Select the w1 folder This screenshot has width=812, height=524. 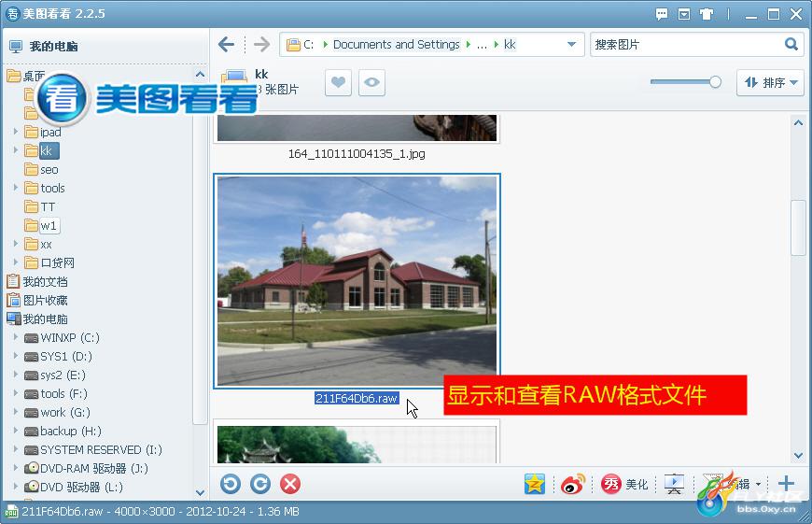pyautogui.click(x=49, y=225)
